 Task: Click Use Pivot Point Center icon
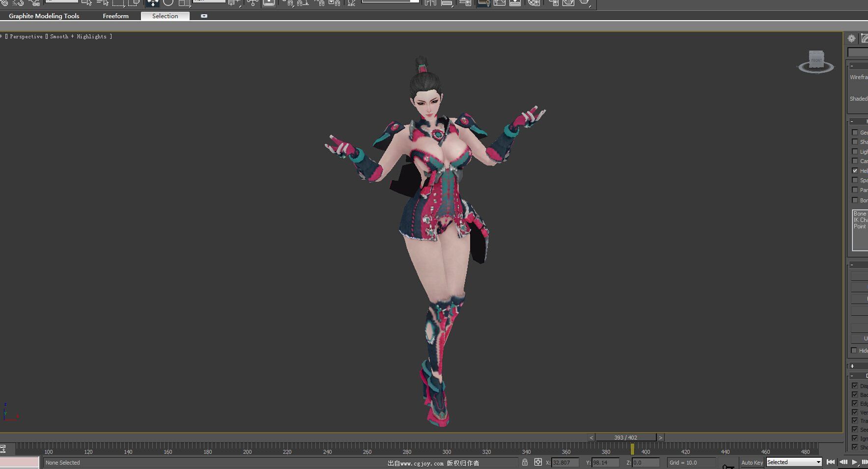234,2
